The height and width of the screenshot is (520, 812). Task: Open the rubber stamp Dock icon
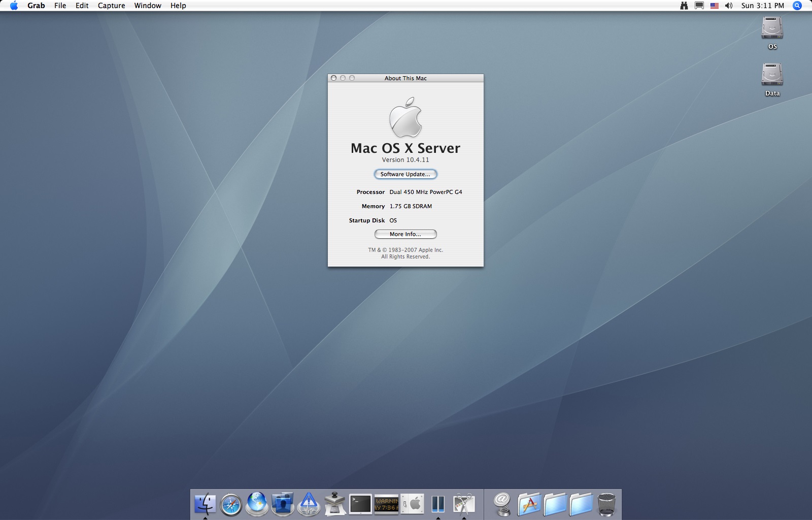tap(335, 504)
